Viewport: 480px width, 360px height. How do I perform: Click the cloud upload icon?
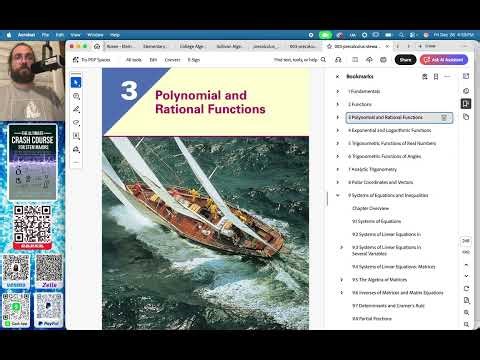coord(369,60)
